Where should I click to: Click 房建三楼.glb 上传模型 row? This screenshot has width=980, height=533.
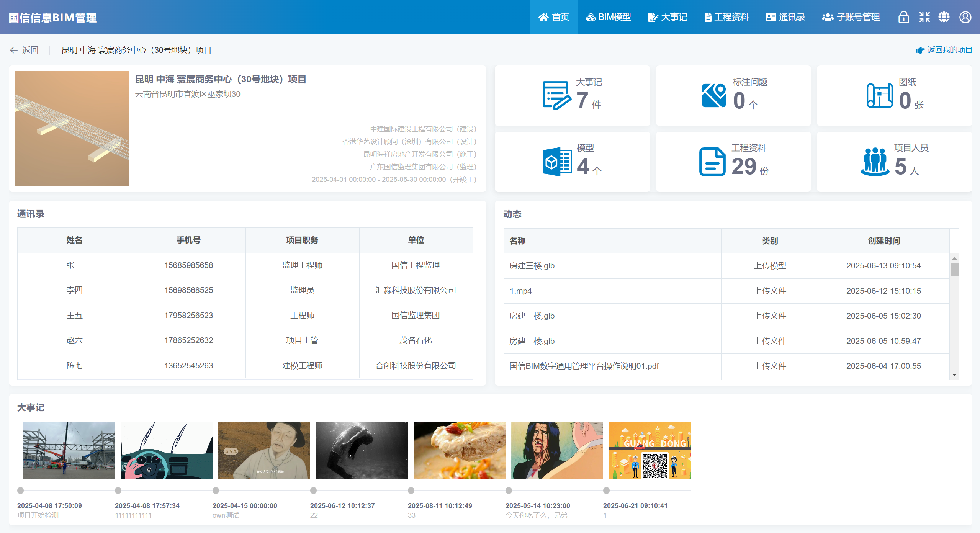726,266
